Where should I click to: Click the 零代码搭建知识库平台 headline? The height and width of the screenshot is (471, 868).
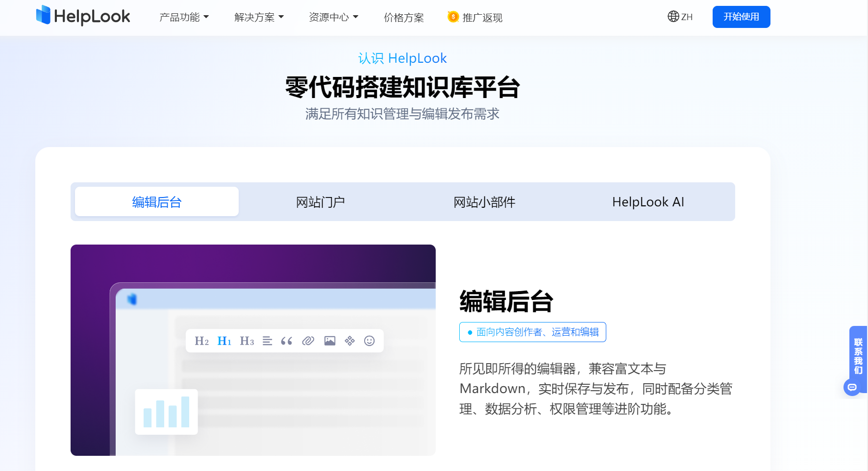pos(402,87)
